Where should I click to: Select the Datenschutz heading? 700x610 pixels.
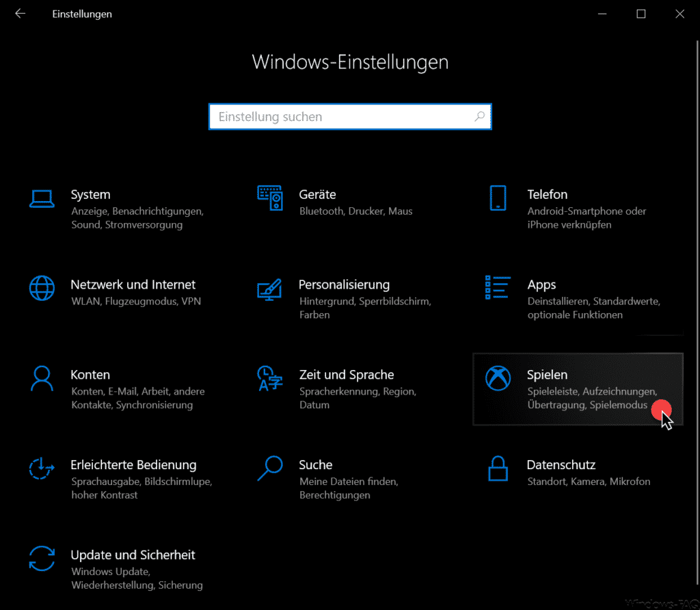coord(561,465)
